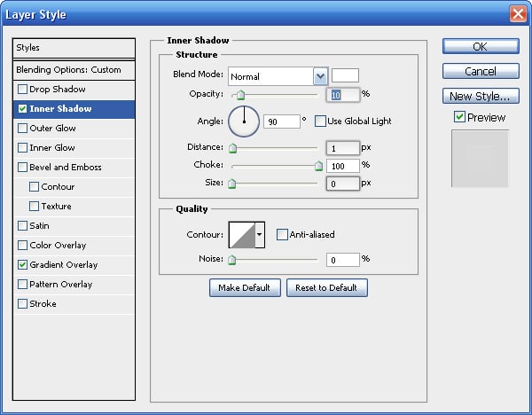Click the shadow color swatch
The width and height of the screenshot is (532, 415).
pos(345,76)
